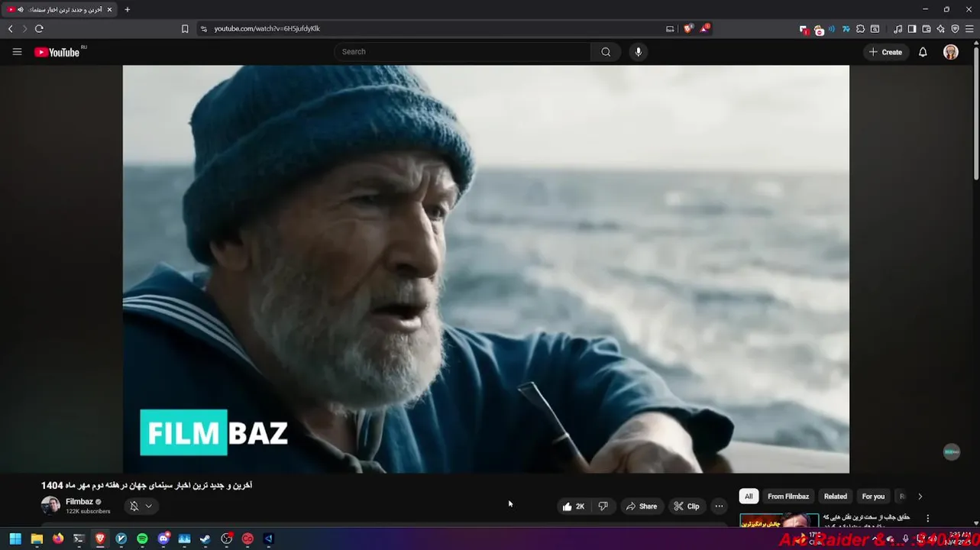Click the page vertical scrollbar

tap(976, 115)
